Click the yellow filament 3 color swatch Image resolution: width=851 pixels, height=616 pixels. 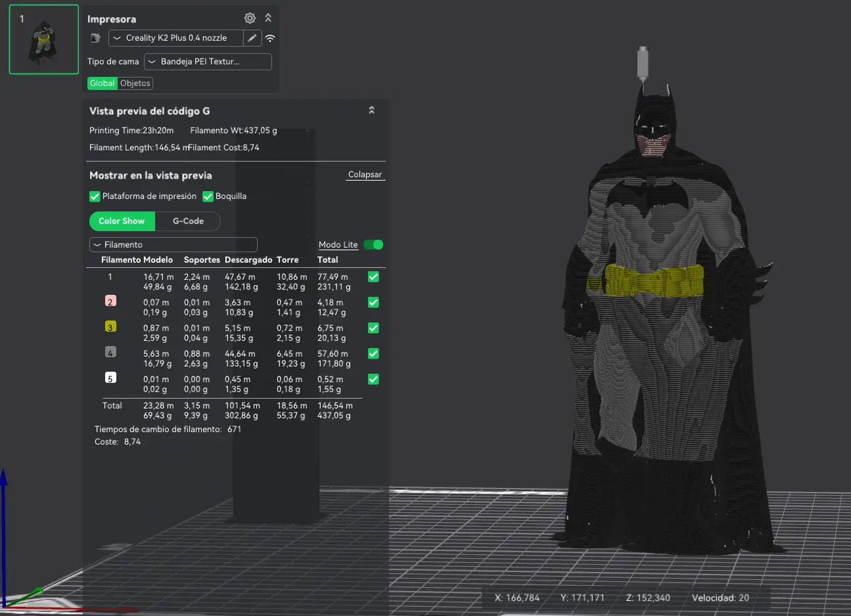click(x=110, y=326)
